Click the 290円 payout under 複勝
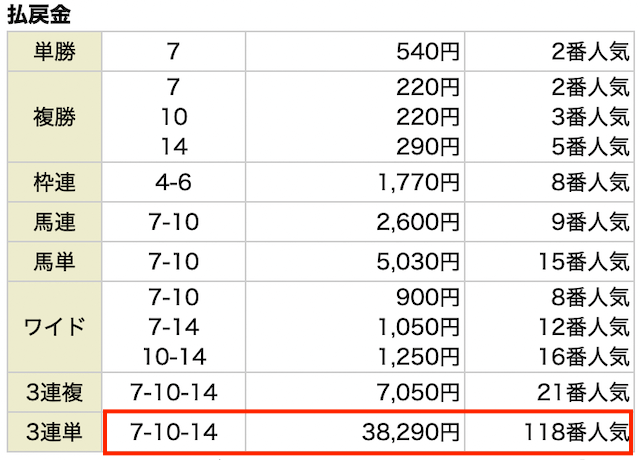The height and width of the screenshot is (460, 640). [x=428, y=147]
